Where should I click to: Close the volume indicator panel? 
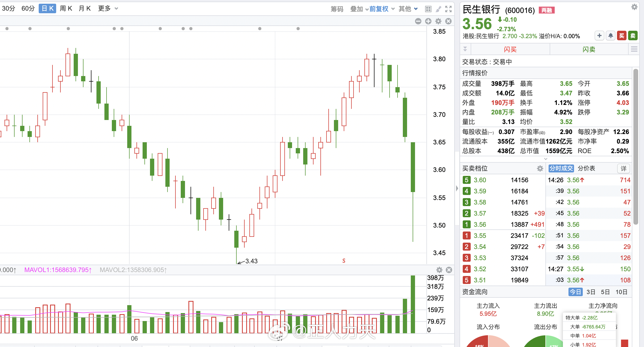(449, 270)
